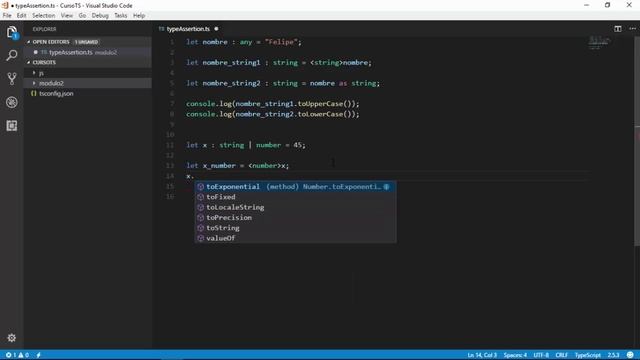
Task: Click the UTF-8 encoding status entry
Action: point(541,355)
